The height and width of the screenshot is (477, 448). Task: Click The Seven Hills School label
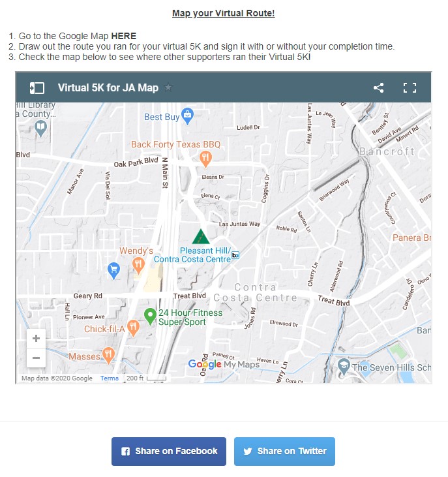(391, 367)
